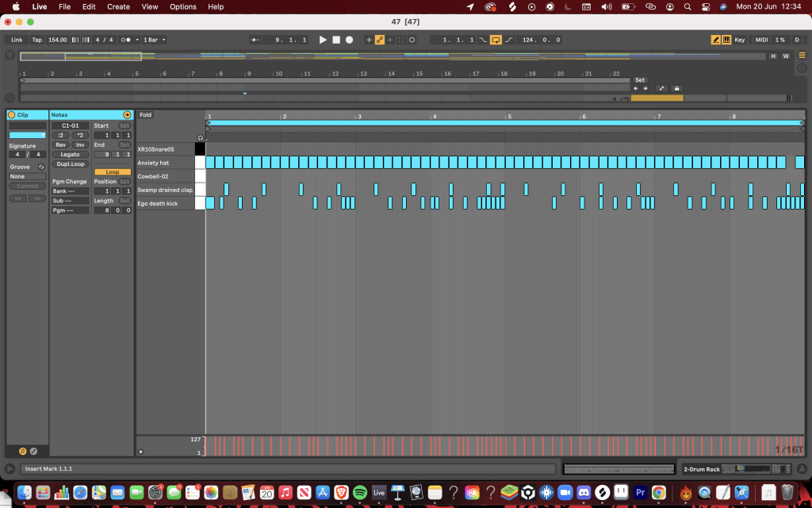Open the 1 Bar quantization dropdown
The width and height of the screenshot is (812, 508).
tap(155, 40)
